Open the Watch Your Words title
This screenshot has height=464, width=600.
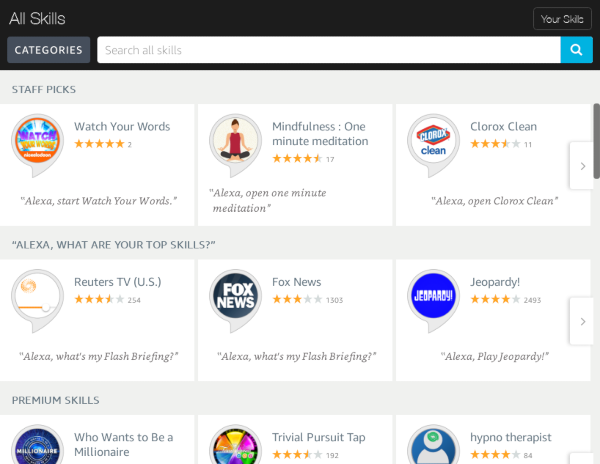[122, 127]
